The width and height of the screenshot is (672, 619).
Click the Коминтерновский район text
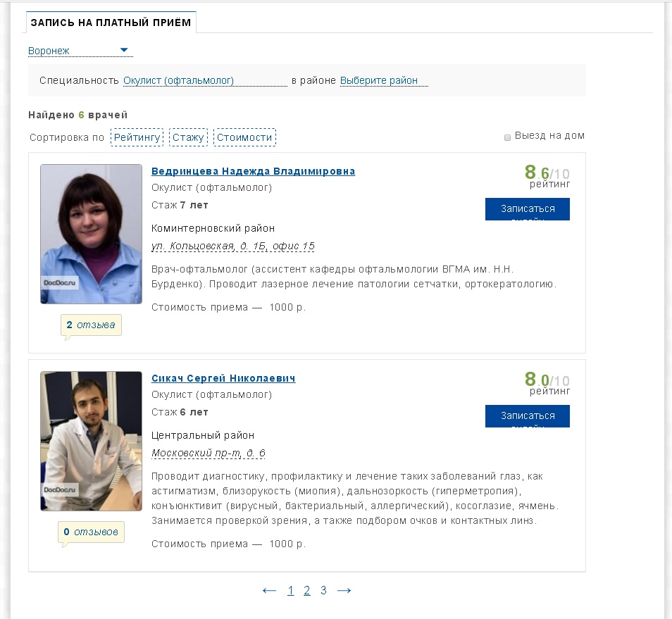coord(213,228)
